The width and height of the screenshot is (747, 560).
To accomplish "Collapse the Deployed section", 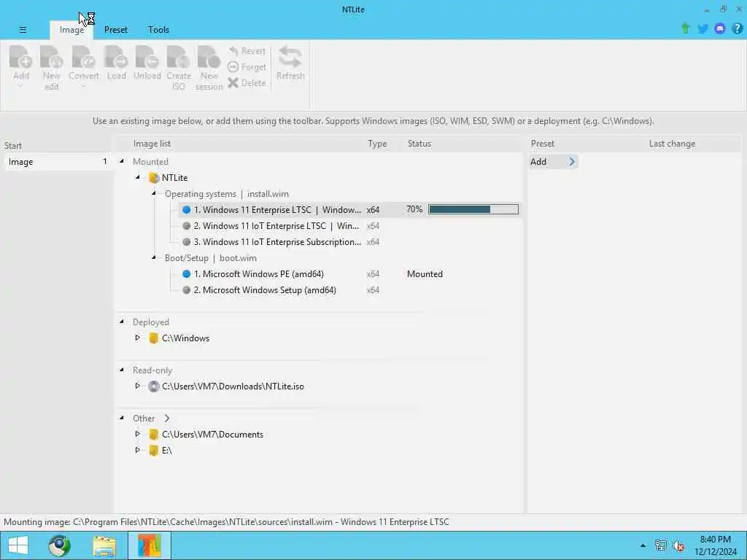I will click(122, 322).
